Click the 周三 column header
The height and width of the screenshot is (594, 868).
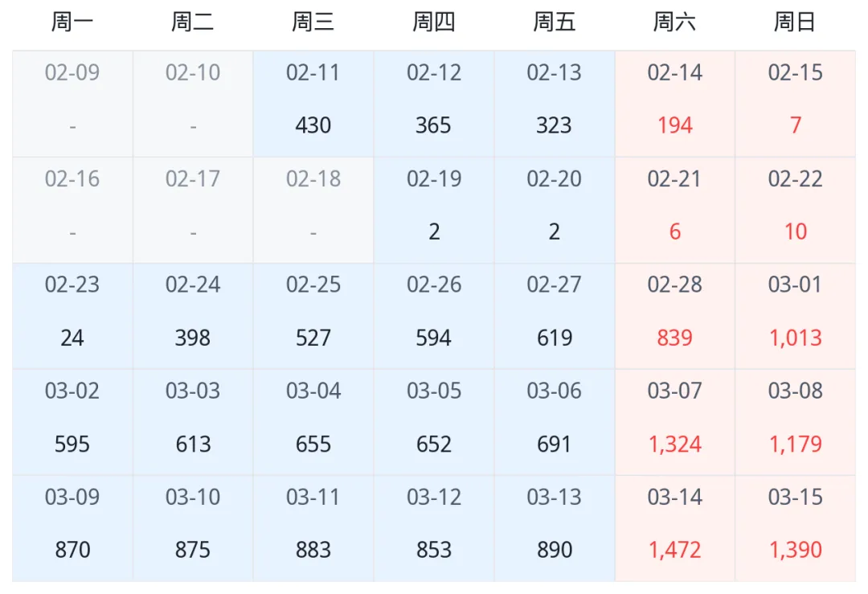pyautogui.click(x=313, y=23)
